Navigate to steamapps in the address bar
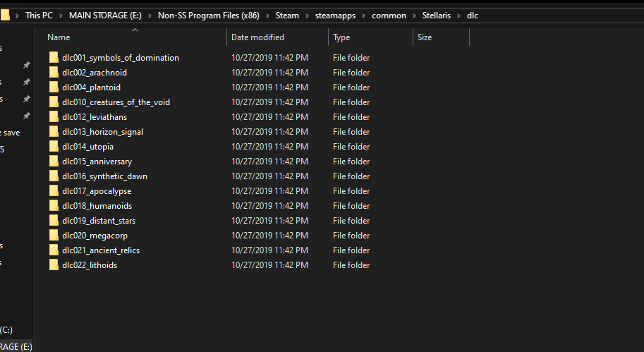The image size is (644, 352). click(335, 16)
